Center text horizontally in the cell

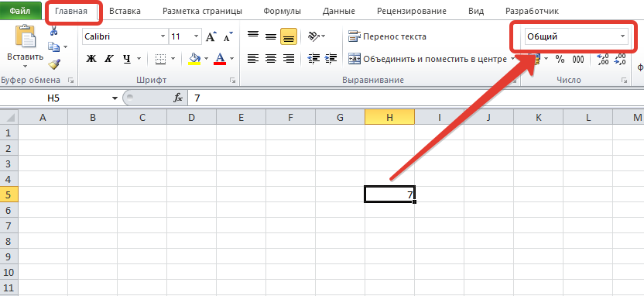coord(271,59)
